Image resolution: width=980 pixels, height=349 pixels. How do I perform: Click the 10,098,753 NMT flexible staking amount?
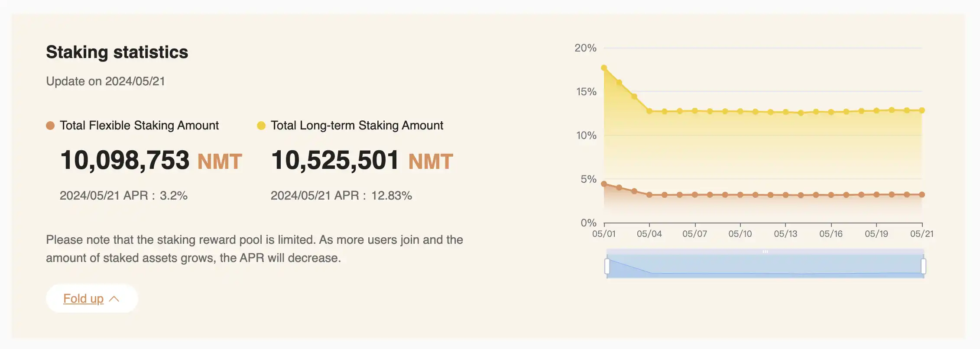tap(150, 161)
